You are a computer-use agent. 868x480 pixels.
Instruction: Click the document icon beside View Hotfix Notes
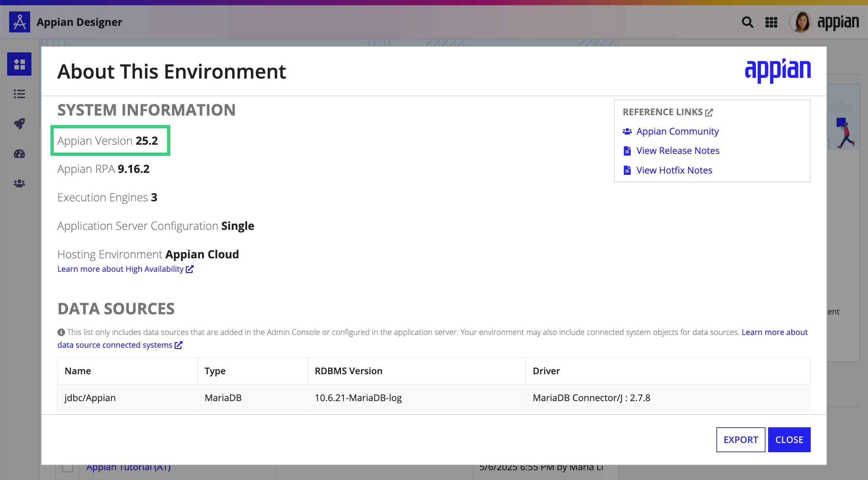click(627, 170)
